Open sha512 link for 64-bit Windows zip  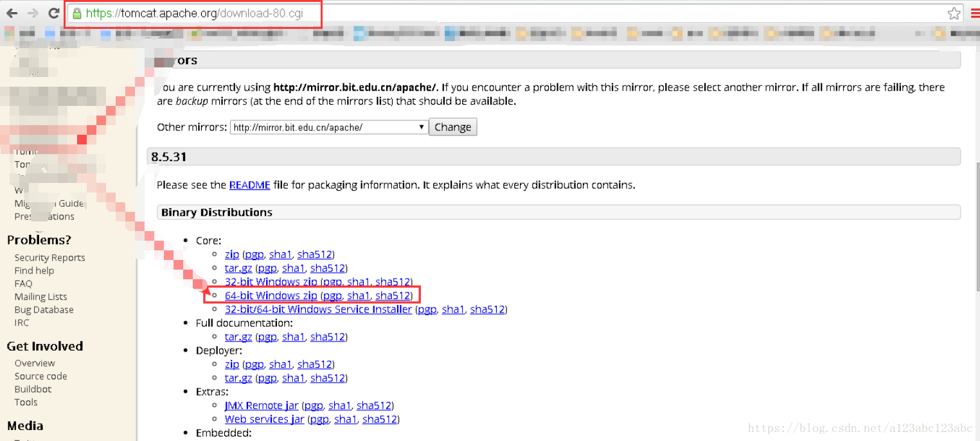coord(393,295)
